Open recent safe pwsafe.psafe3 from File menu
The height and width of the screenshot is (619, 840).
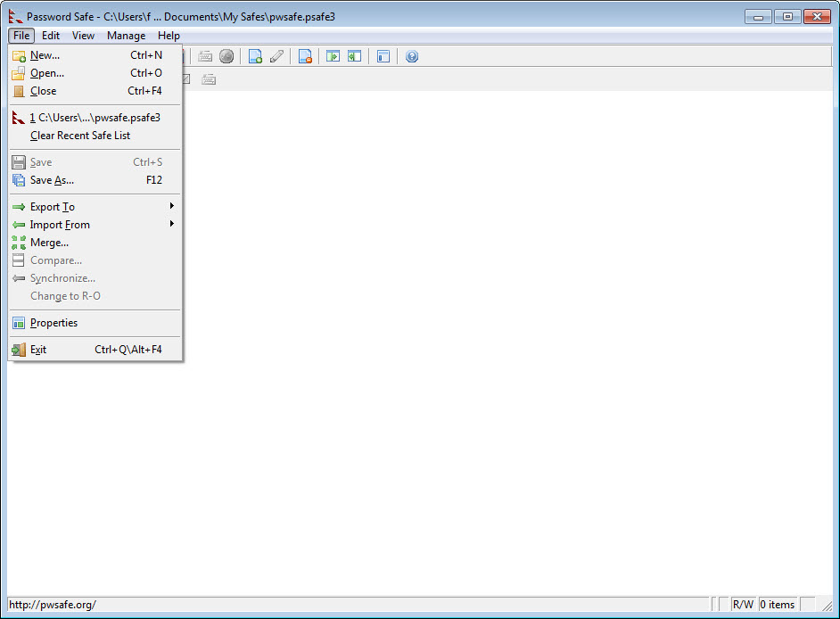point(94,118)
